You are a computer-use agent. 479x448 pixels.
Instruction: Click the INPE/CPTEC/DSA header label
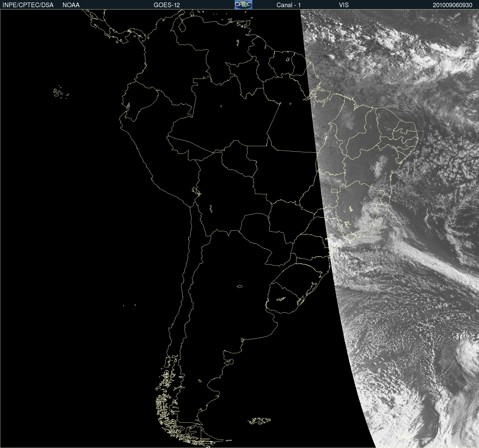28,5
